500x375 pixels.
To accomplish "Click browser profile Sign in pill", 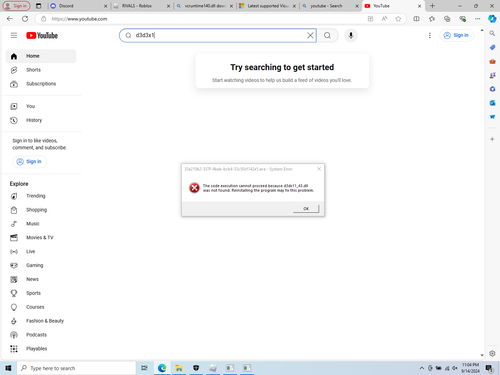I will 16,6.
